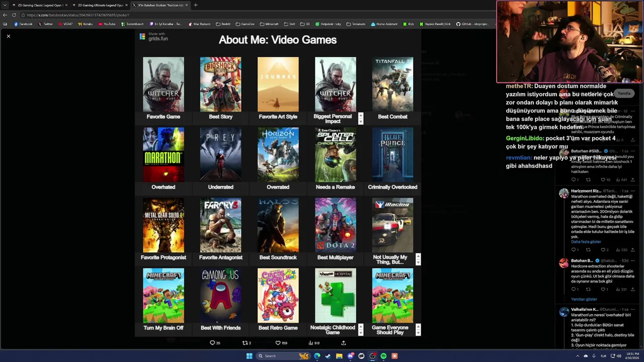The height and width of the screenshot is (362, 644).
Task: Click the Dota 2 Best Multiplayer cover
Action: pos(336,225)
